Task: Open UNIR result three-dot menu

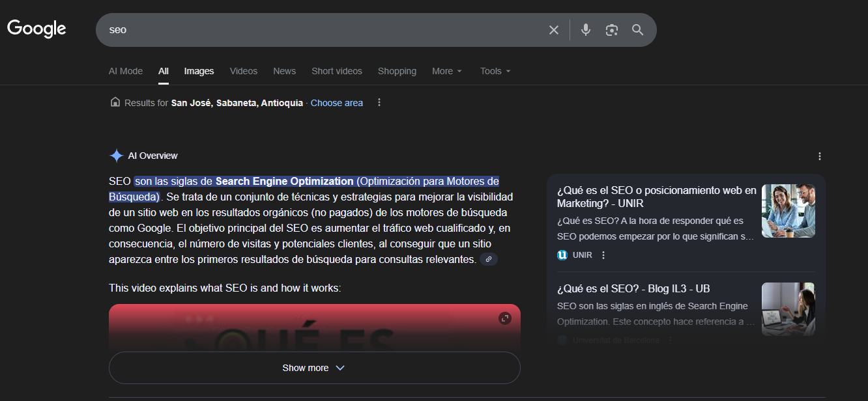Action: click(x=603, y=255)
